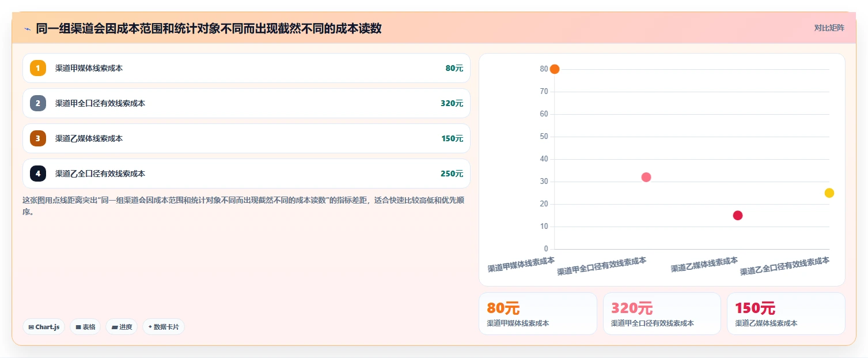Click the 150元 red stat card
Screen dimensions: 868x358
[x=786, y=314]
